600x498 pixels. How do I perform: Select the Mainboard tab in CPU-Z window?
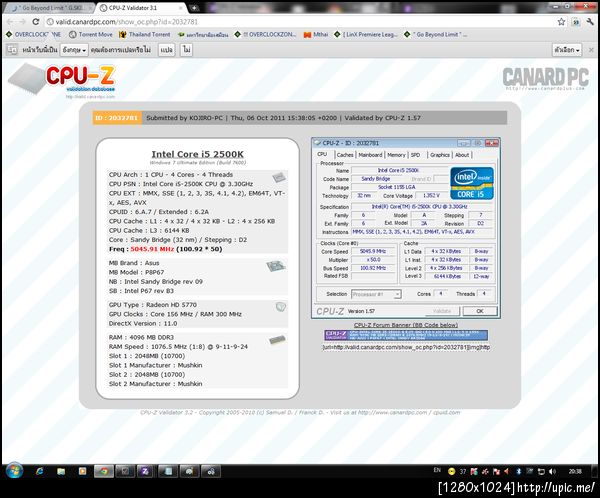[370, 155]
